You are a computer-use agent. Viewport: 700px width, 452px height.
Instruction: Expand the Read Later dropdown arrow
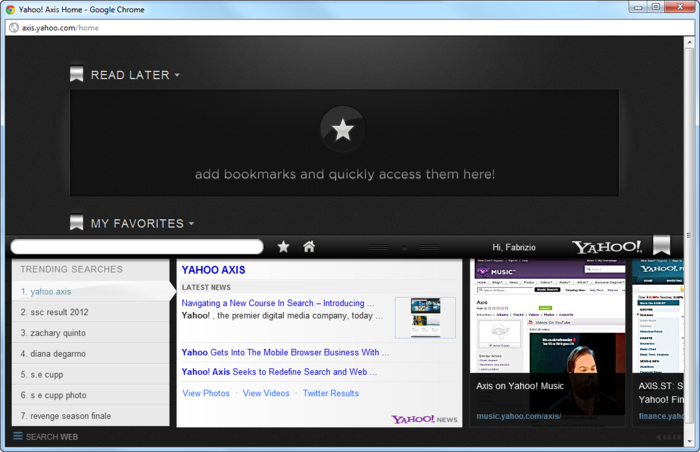[177, 75]
